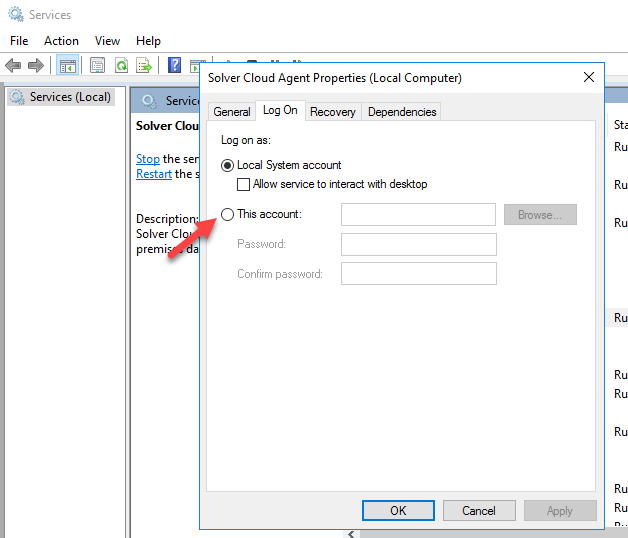Open Help via the blue question mark icon
Screen dimensions: 628x538
pos(175,66)
